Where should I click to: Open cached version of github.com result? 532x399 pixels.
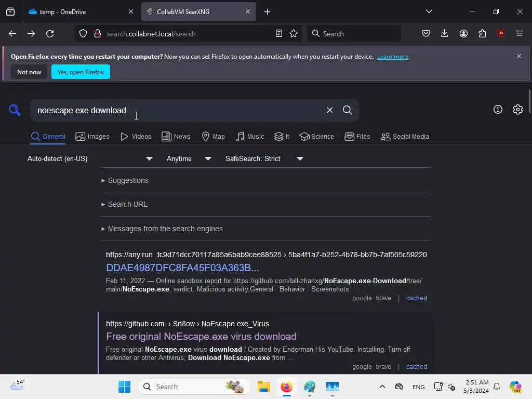417,366
